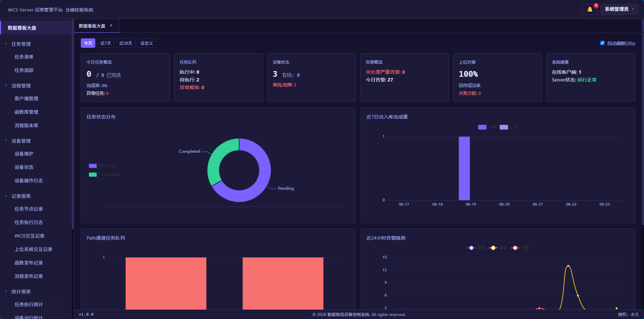644x319 pixels.
Task: Open the 任务追踪 menu item
Action: coord(24,70)
